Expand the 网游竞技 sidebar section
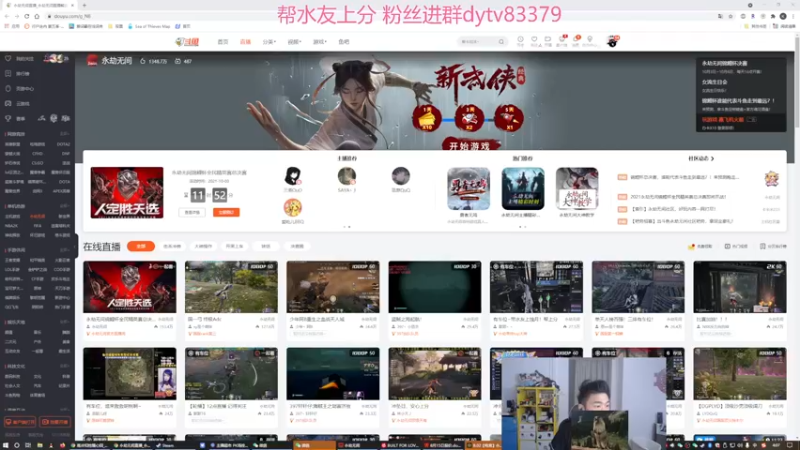 click(x=65, y=134)
